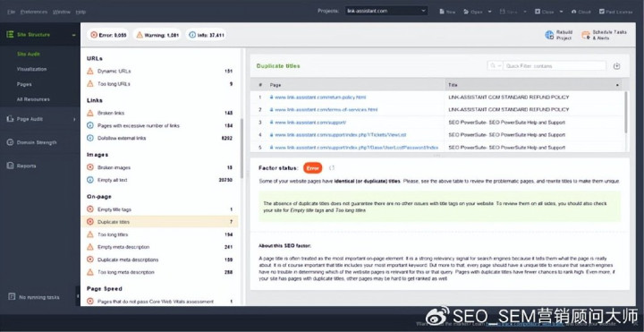Viewport: 644px width, 332px height.
Task: Click the Duplicate meta descriptions error icon
Action: (90, 260)
